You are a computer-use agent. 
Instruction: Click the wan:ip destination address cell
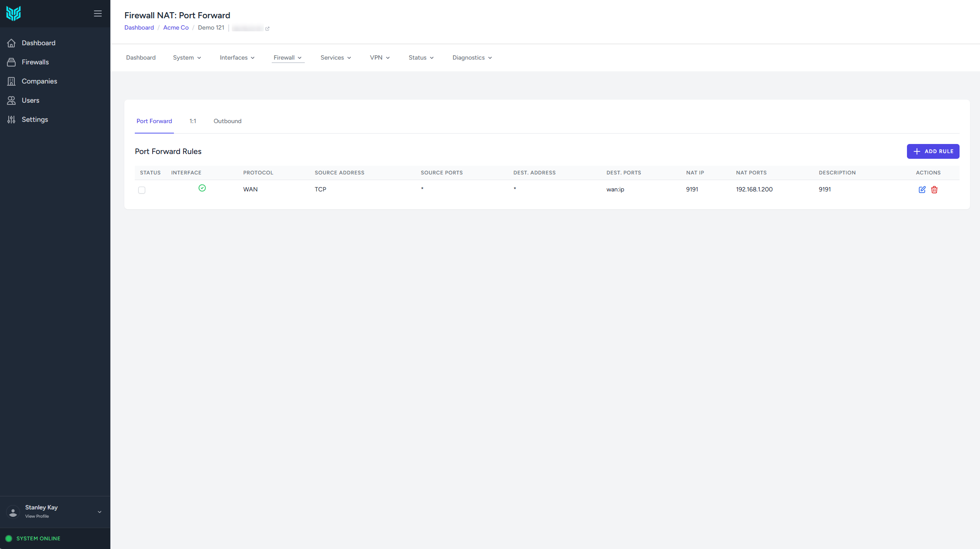(615, 190)
